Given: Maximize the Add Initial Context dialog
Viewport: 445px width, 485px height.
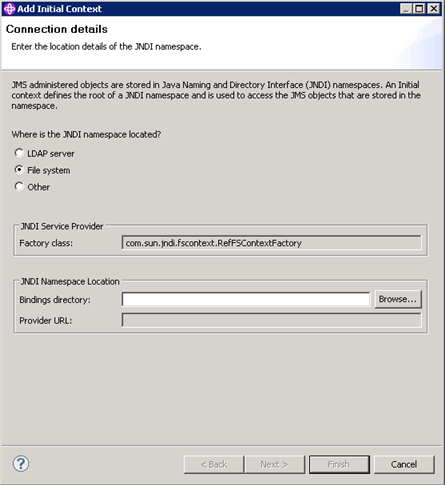Looking at the screenshot, I should [x=419, y=9].
